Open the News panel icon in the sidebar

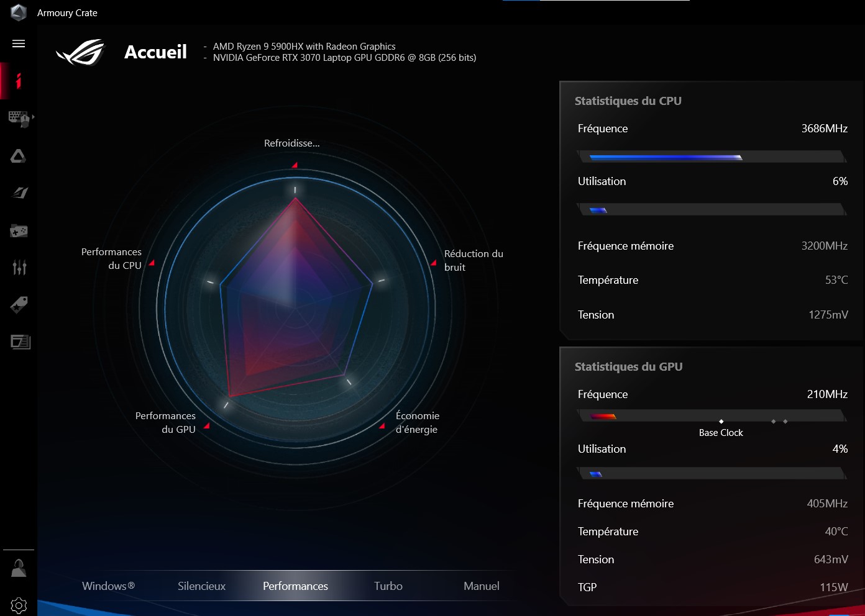click(21, 342)
